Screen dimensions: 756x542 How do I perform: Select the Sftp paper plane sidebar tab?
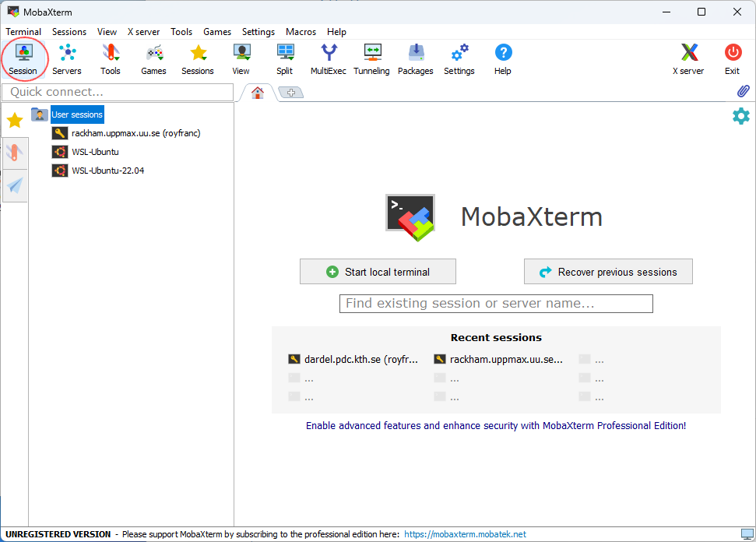(15, 185)
